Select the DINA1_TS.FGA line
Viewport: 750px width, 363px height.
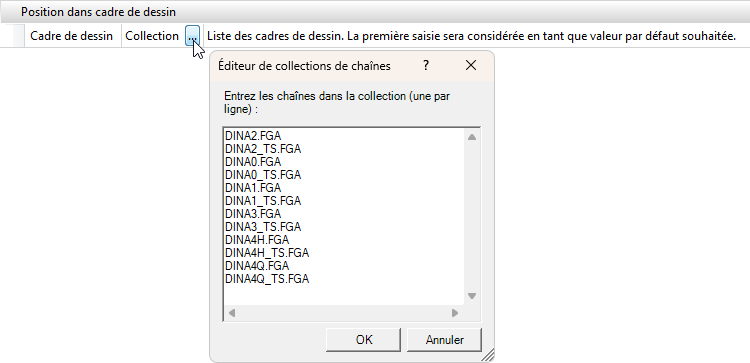pos(263,201)
